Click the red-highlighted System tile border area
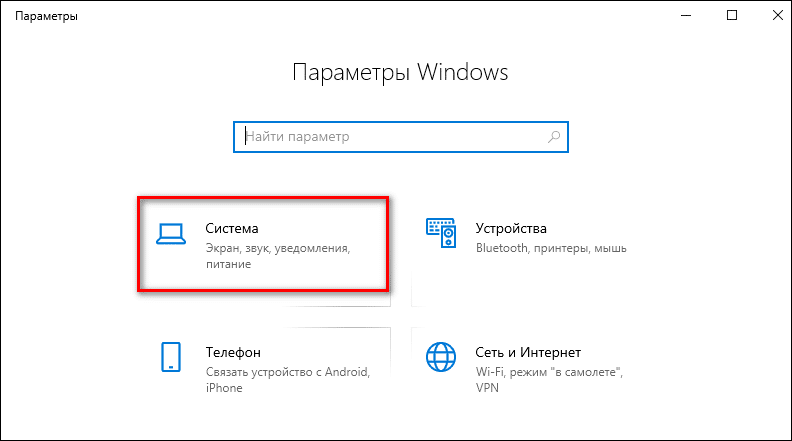Image resolution: width=792 pixels, height=441 pixels. click(263, 244)
